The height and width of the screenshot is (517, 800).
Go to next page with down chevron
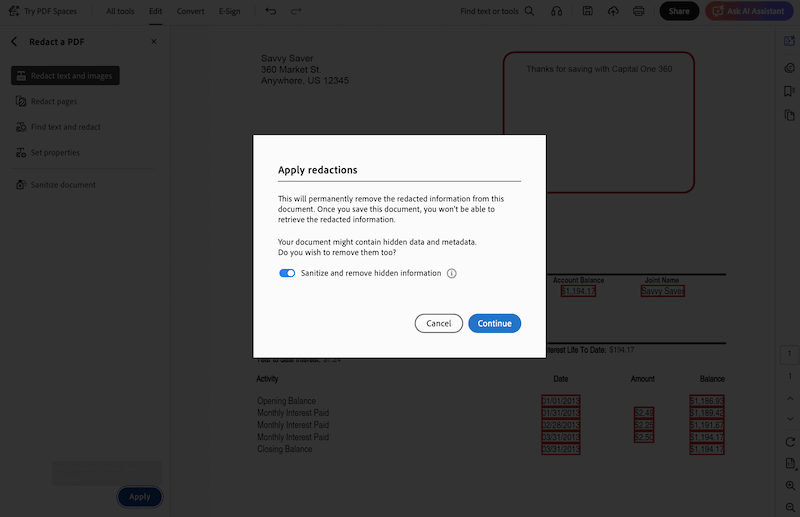tap(790, 418)
